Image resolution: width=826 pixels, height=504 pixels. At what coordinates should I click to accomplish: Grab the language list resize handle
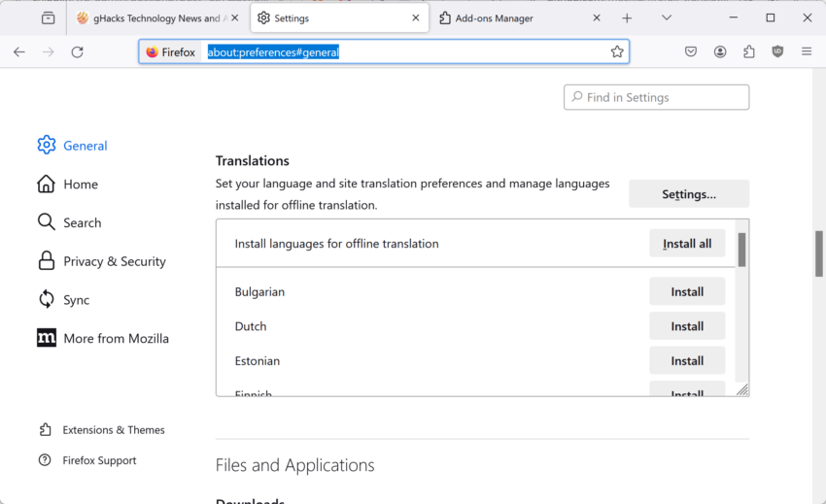pyautogui.click(x=742, y=389)
